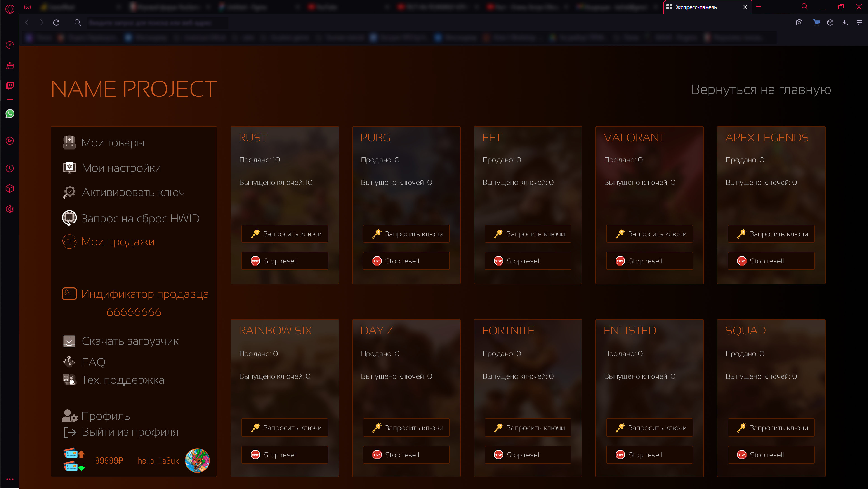The width and height of the screenshot is (868, 489).
Task: Request keys for RAINBOW SIX
Action: click(x=285, y=428)
